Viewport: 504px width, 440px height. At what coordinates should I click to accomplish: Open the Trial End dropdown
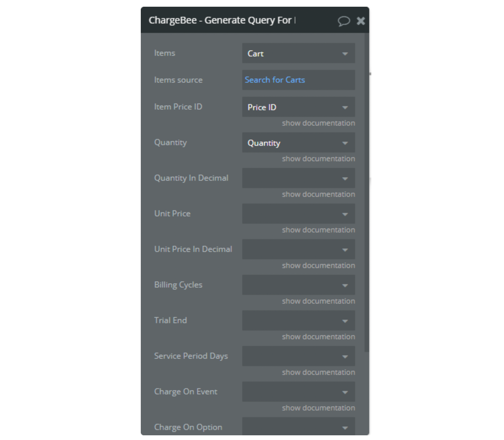(298, 320)
